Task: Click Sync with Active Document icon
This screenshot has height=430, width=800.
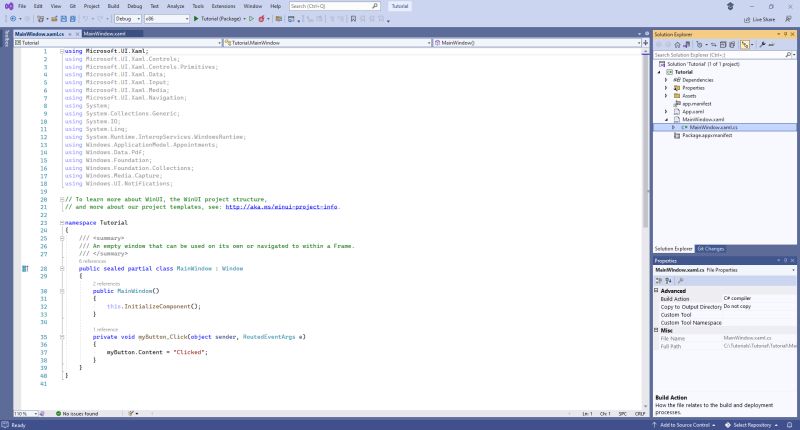Action: pos(714,45)
